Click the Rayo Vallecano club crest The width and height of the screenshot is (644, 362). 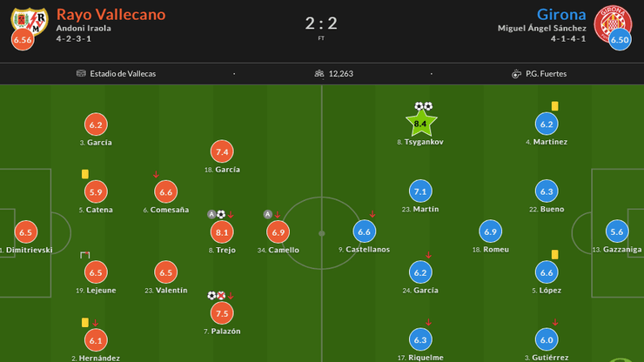click(x=28, y=20)
